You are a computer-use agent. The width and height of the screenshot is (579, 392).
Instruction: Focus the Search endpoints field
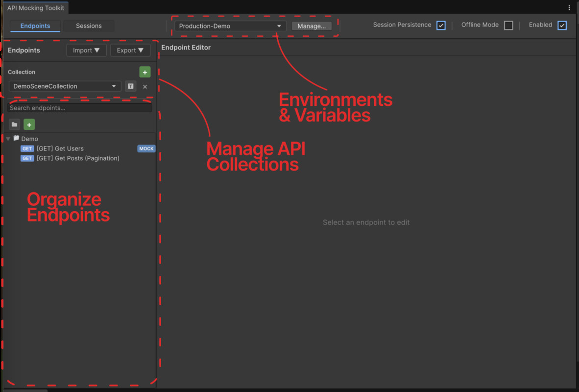[x=80, y=108]
